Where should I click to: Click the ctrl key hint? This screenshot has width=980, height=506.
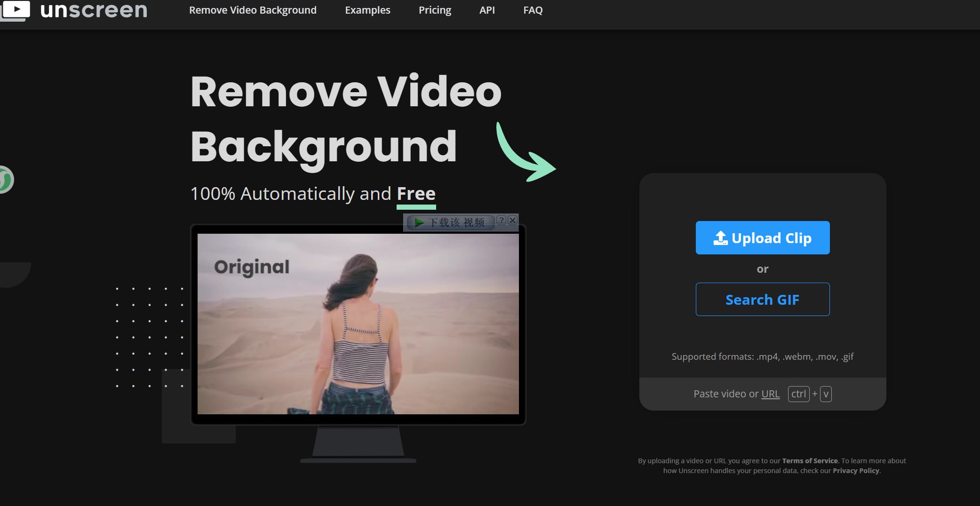point(798,394)
